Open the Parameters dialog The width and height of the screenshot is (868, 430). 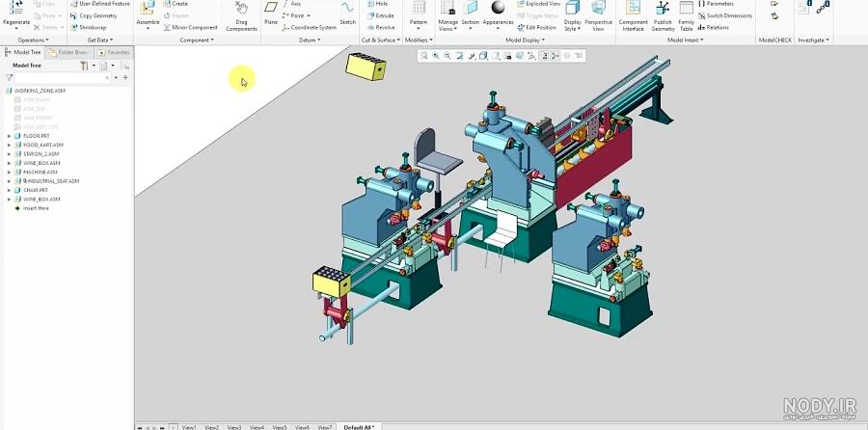coord(716,3)
